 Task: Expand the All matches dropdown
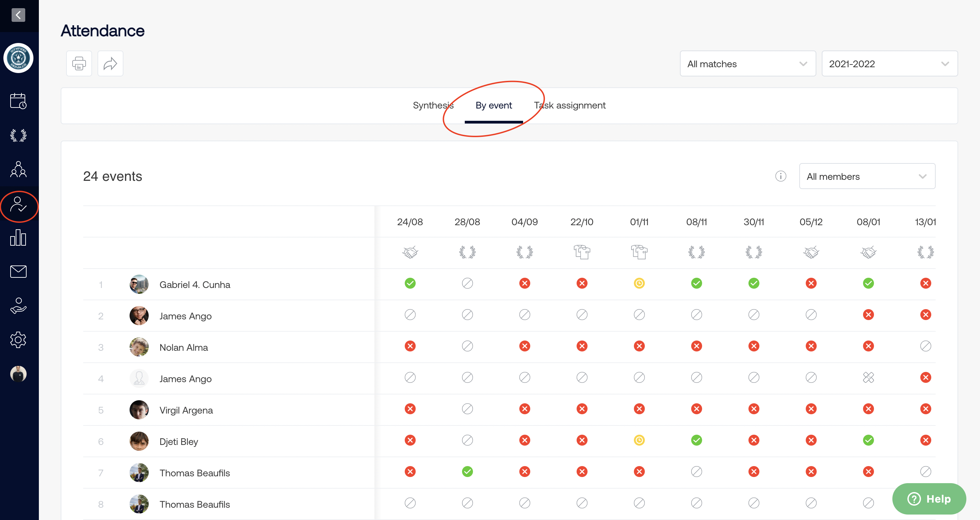[747, 63]
